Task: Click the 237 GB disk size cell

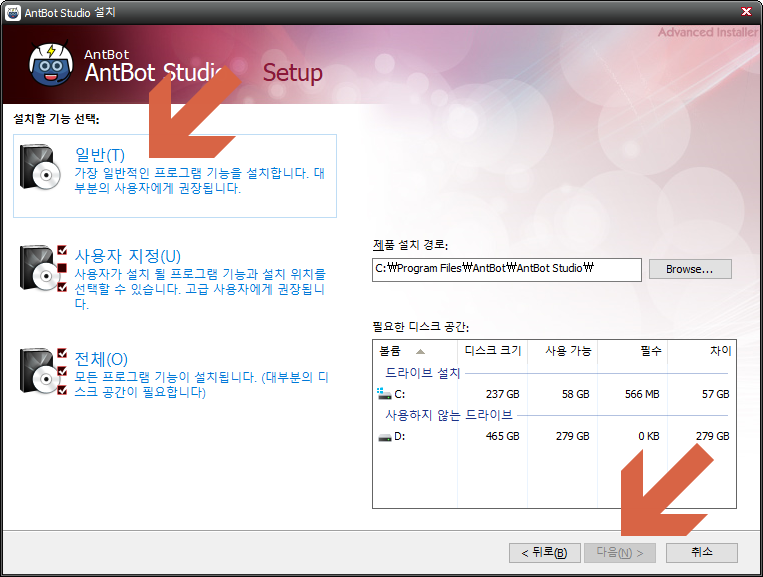Action: [502, 395]
